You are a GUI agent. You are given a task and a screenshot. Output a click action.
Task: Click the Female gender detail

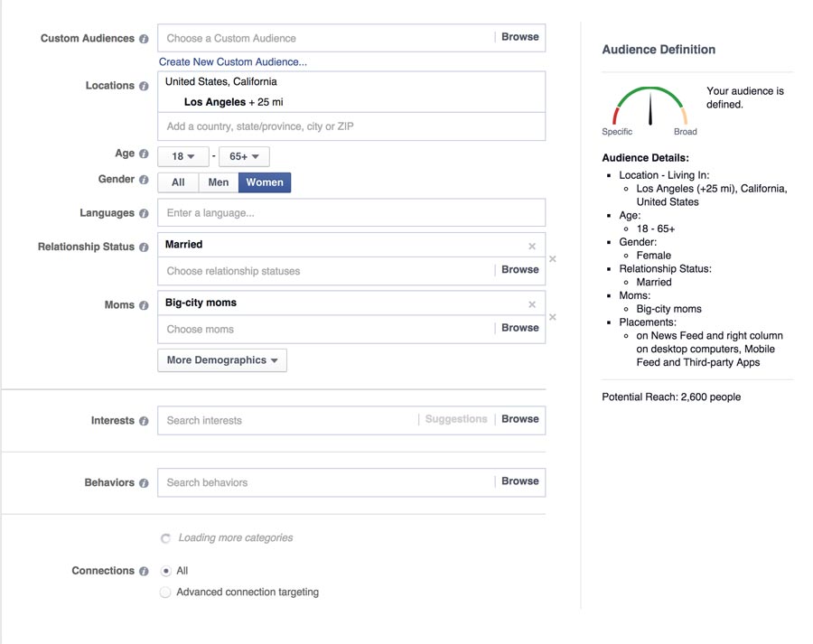pos(653,256)
